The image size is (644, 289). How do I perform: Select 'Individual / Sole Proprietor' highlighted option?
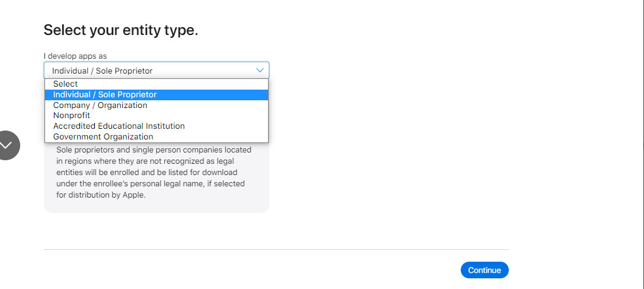point(157,94)
